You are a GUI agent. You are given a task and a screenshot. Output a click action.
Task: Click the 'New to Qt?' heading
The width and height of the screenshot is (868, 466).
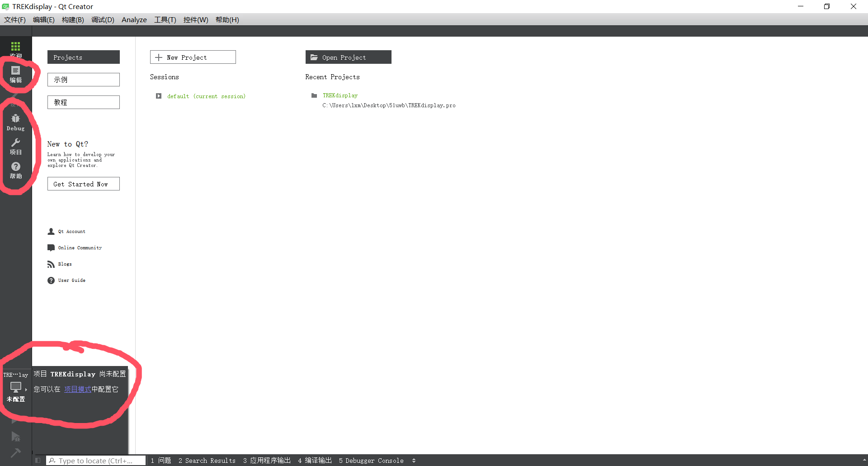pos(68,144)
